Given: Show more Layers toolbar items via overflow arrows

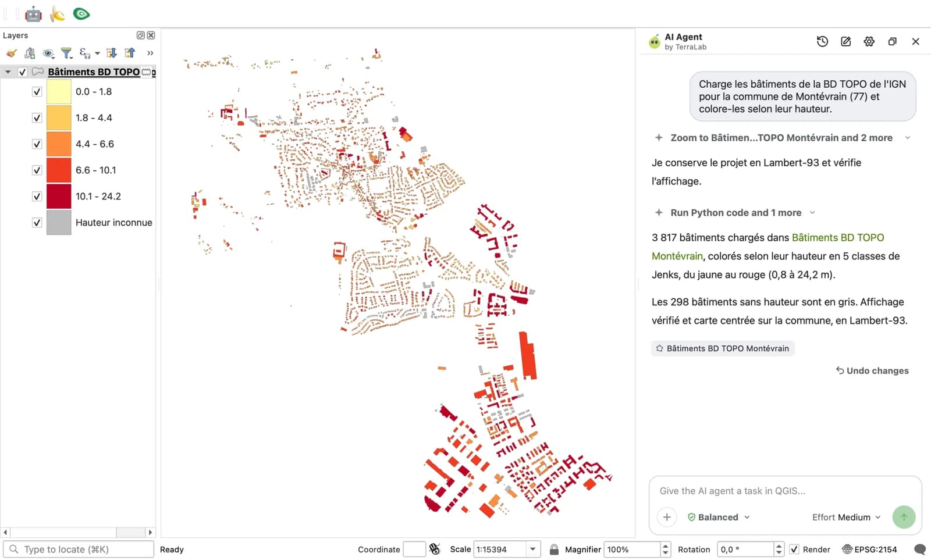Looking at the screenshot, I should tap(150, 53).
